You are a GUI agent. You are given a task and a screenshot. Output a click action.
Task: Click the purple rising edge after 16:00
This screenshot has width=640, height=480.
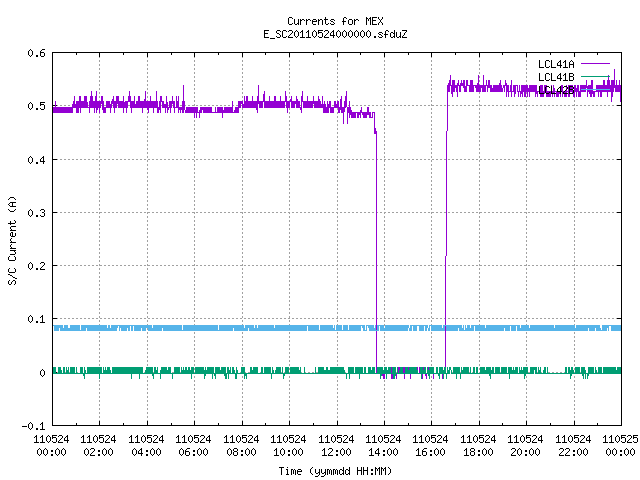point(446,229)
